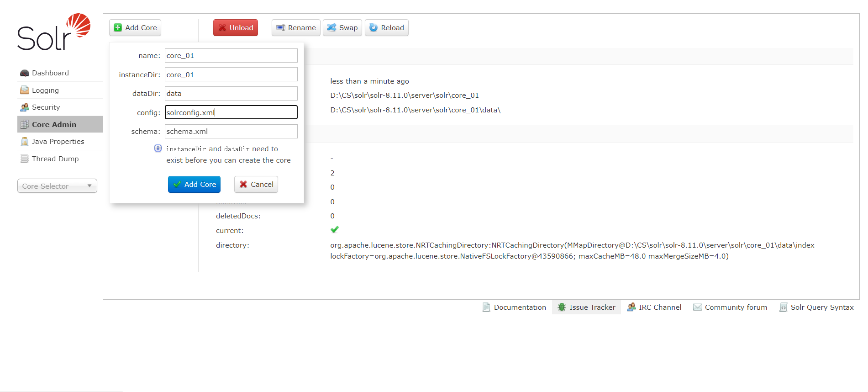The image size is (868, 392).
Task: Click the red X icon on Cancel
Action: point(243,184)
